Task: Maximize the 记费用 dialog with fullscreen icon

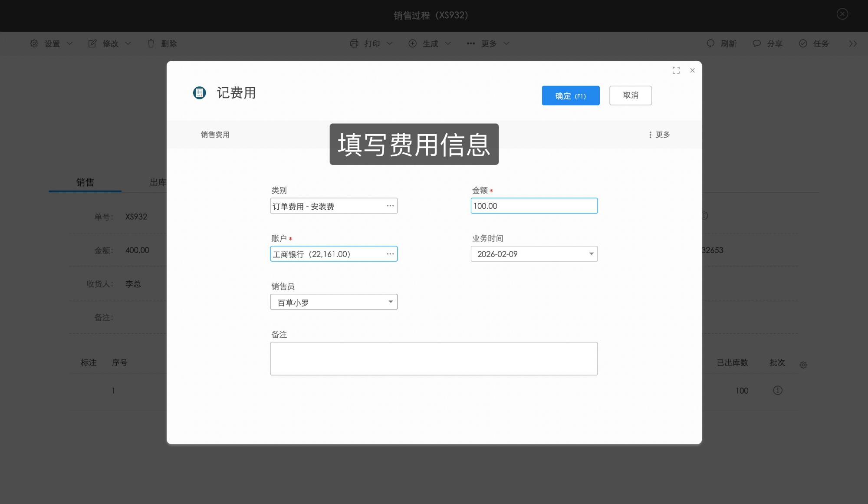Action: pos(676,70)
